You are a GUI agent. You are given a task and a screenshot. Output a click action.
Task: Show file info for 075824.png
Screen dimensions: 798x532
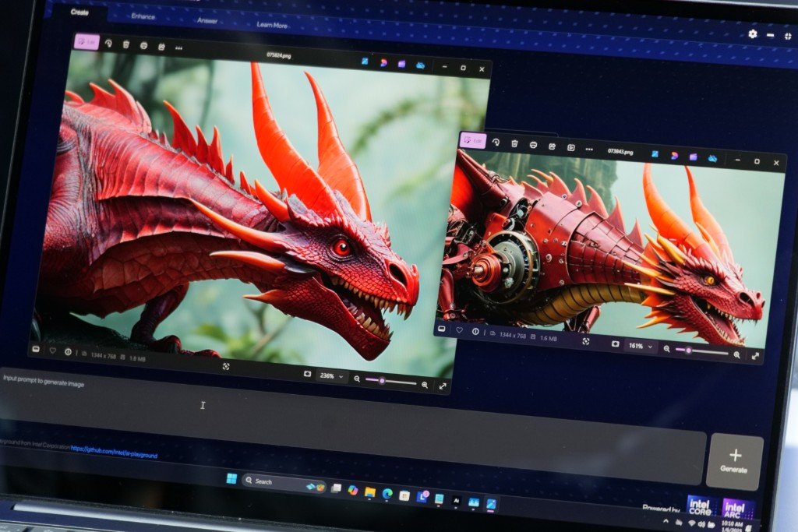(x=68, y=351)
